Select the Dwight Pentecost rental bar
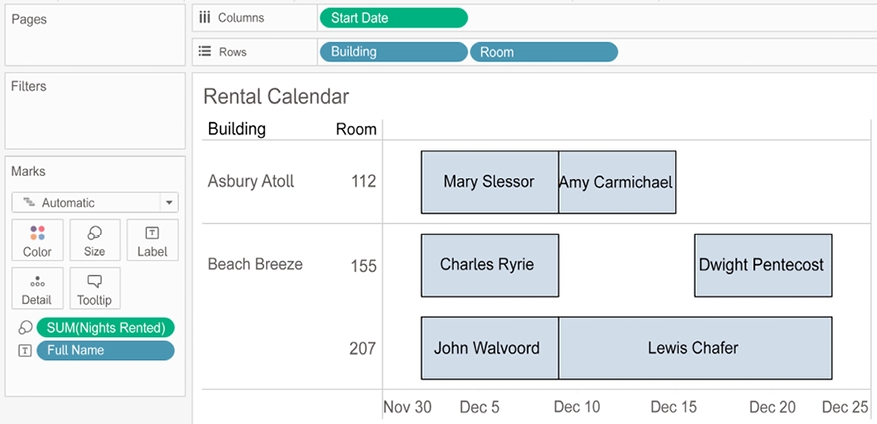This screenshot has width=877, height=424. point(762,265)
